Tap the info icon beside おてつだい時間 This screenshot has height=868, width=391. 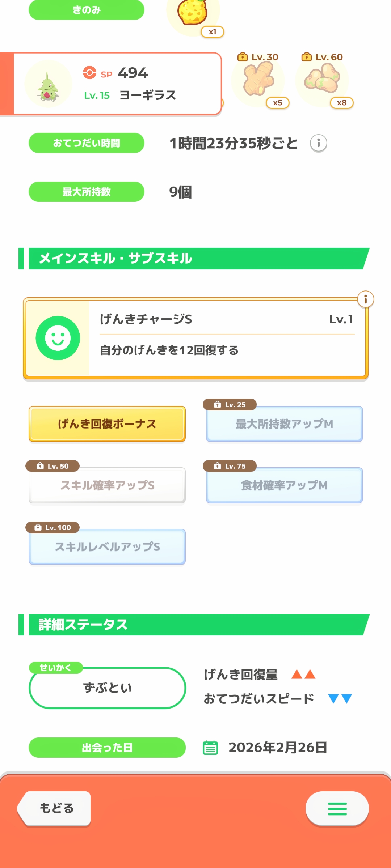point(319,143)
